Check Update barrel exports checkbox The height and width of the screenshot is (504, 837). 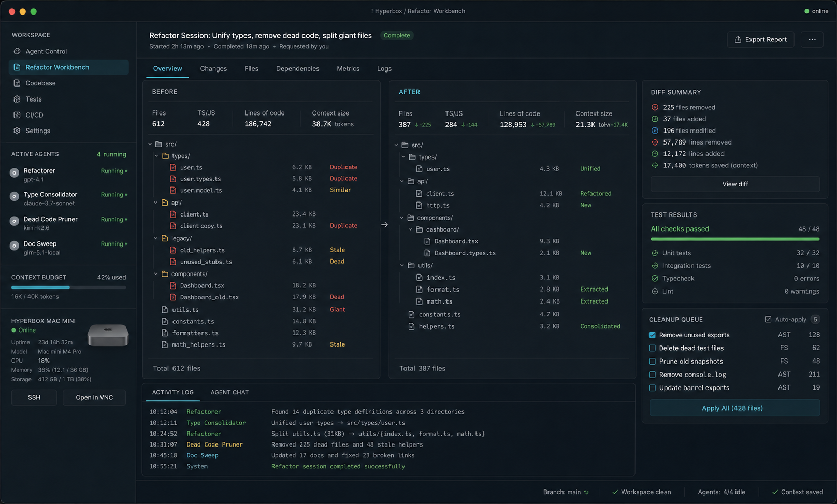[x=653, y=387]
